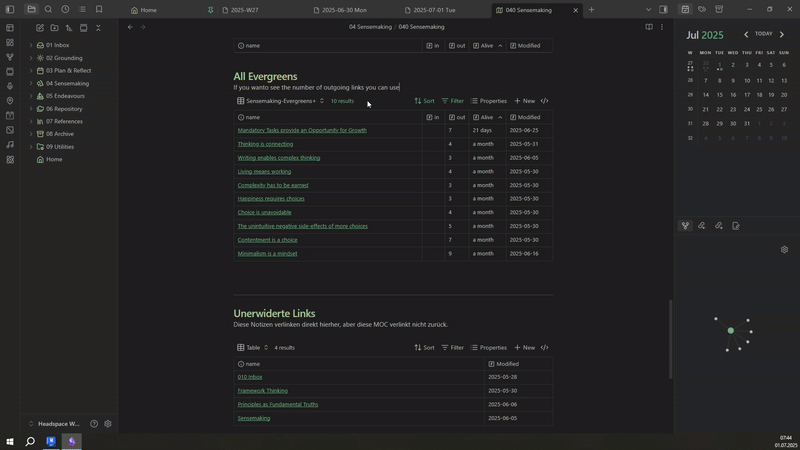Open the help icon near vault name

click(94, 423)
